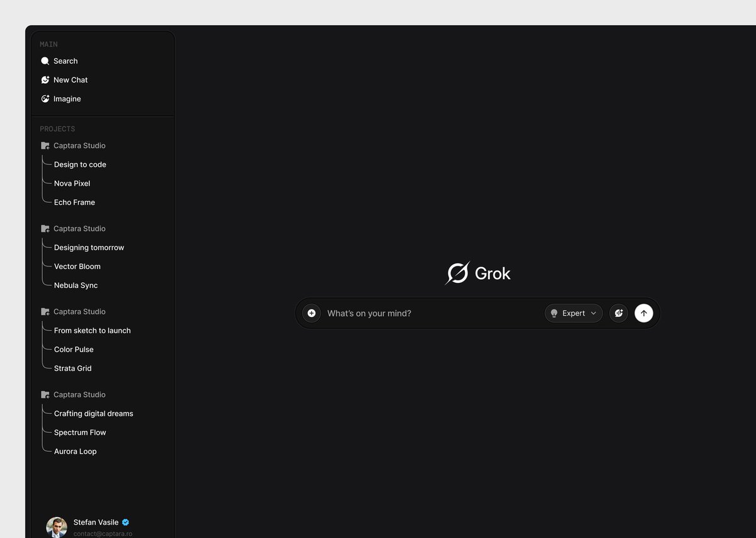Screen dimensions: 756x538
Task: Click the up-arrow send button
Action: [x=644, y=313]
